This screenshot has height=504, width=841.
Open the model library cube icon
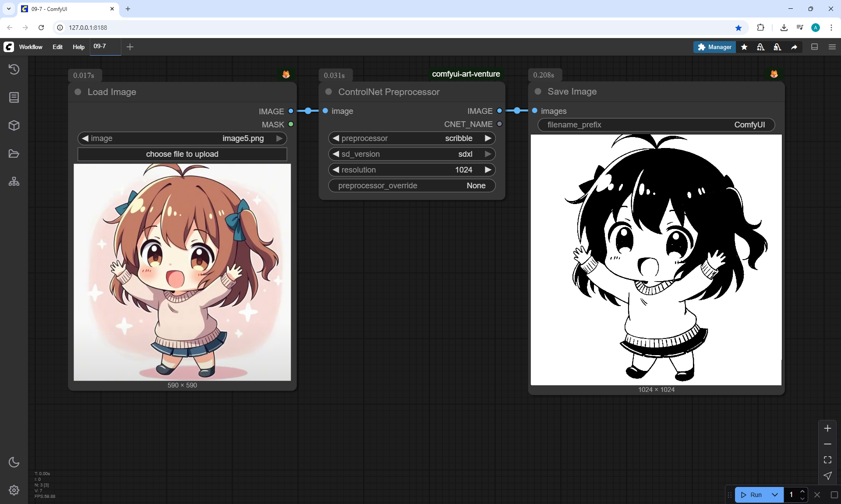tap(14, 126)
